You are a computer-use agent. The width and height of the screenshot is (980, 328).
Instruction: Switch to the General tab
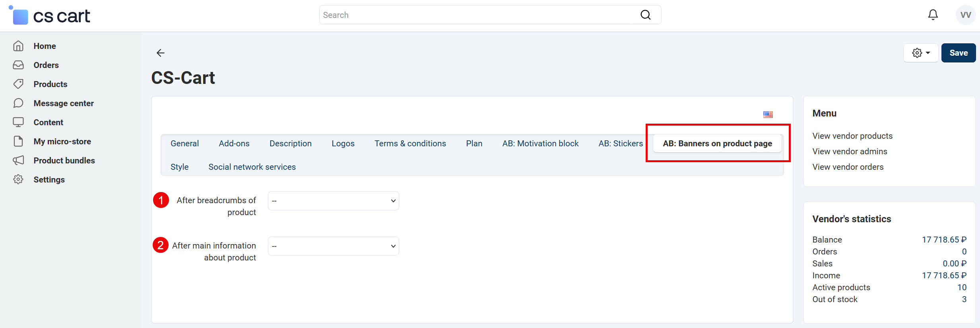[x=184, y=144]
